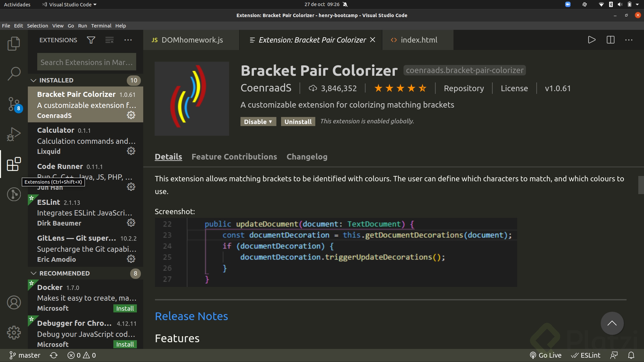The width and height of the screenshot is (644, 362).
Task: Open manage gear for Calculator extension
Action: [x=131, y=151]
